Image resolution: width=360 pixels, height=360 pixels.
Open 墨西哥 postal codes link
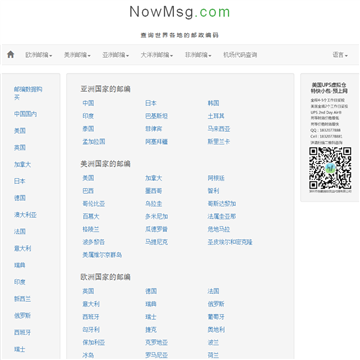(x=154, y=191)
